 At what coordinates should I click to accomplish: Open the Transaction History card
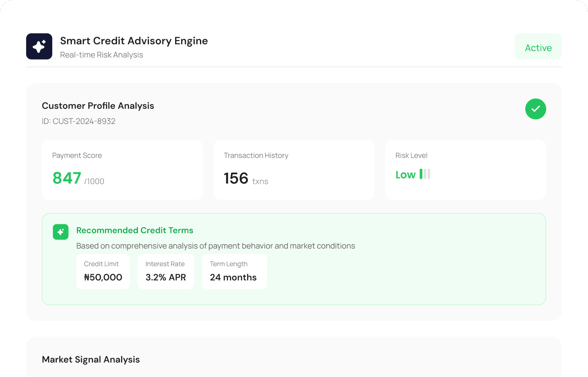pos(294,170)
